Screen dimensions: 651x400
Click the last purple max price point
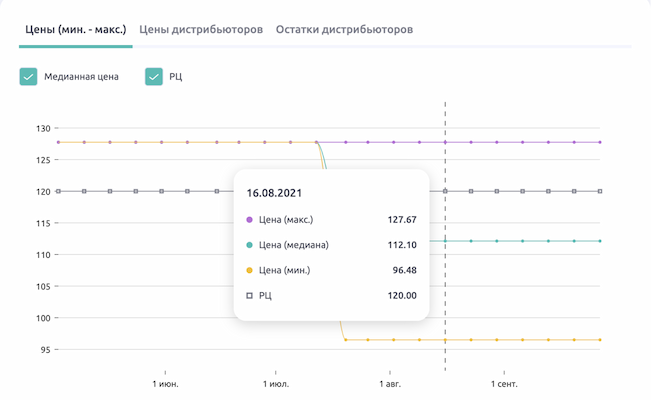tap(600, 142)
